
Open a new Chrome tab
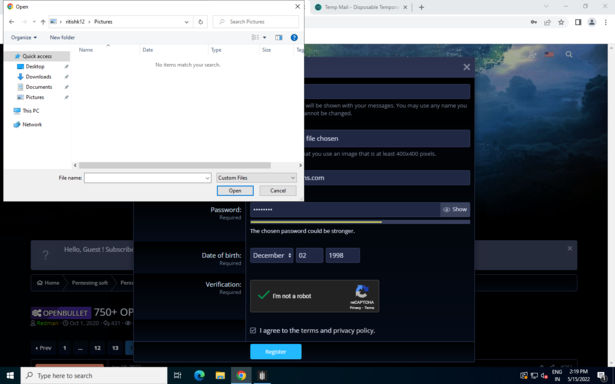click(x=421, y=7)
